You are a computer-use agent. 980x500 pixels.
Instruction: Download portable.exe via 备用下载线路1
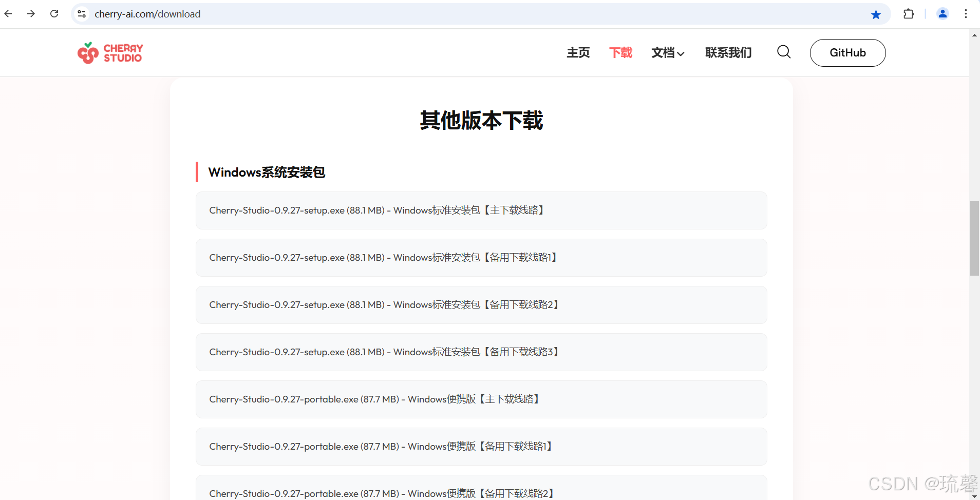coord(481,447)
